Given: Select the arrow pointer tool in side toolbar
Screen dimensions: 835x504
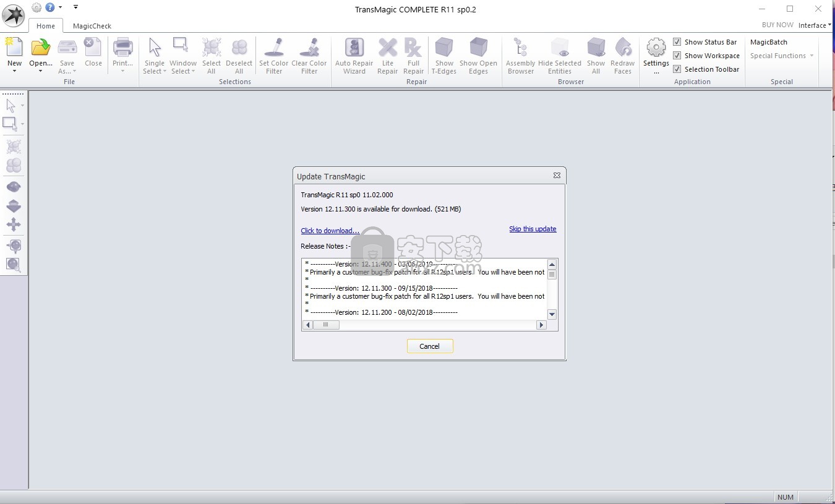Looking at the screenshot, I should [x=11, y=106].
